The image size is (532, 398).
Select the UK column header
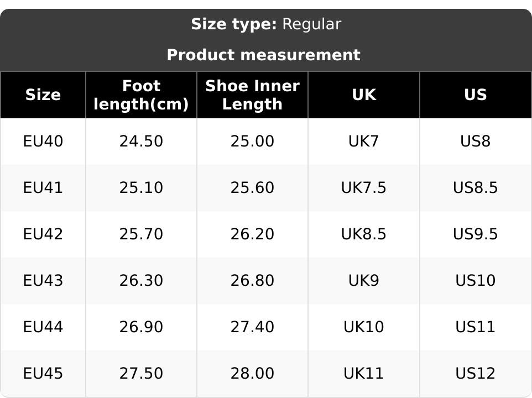[364, 95]
